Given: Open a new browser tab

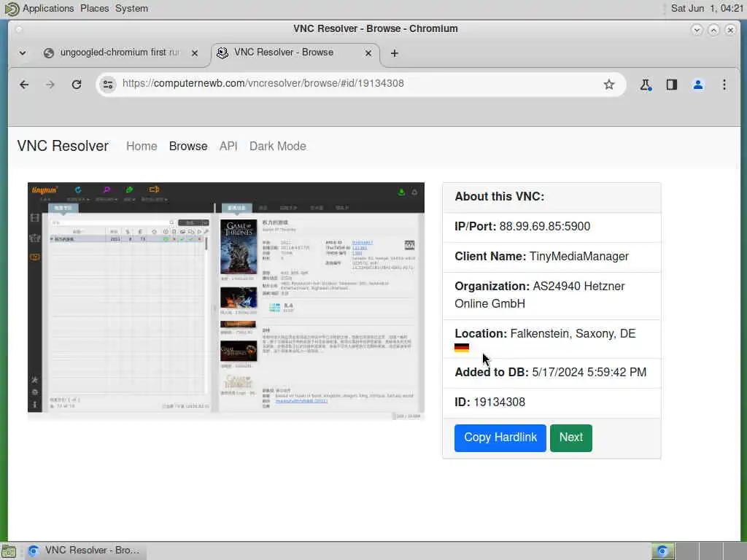Looking at the screenshot, I should coord(395,53).
